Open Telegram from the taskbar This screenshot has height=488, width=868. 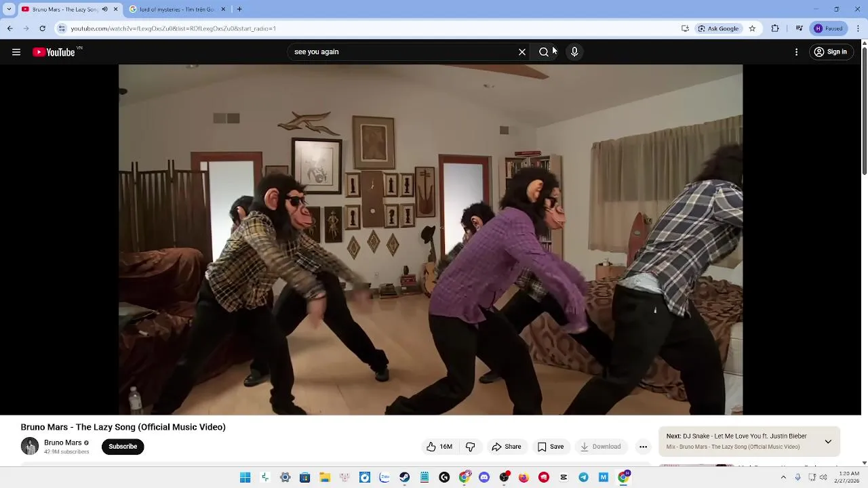[x=583, y=478]
